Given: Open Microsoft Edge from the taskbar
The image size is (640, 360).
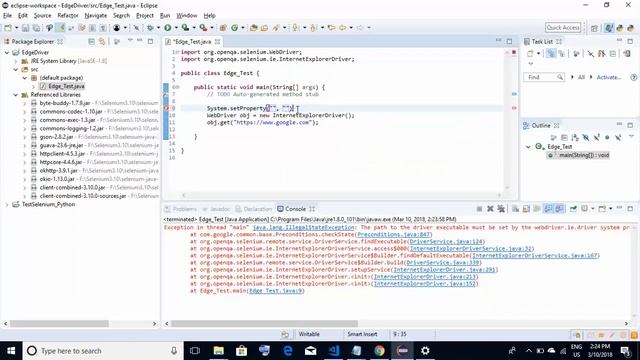Looking at the screenshot, I should (x=288, y=351).
